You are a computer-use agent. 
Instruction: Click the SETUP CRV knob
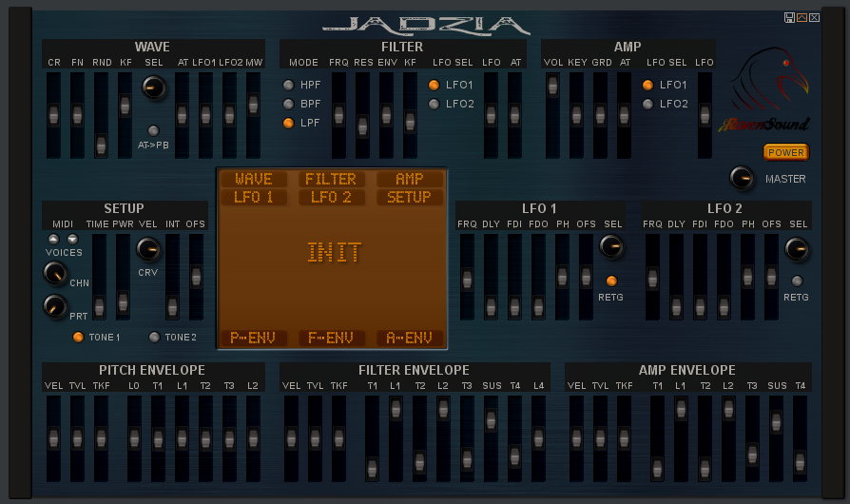tap(148, 249)
